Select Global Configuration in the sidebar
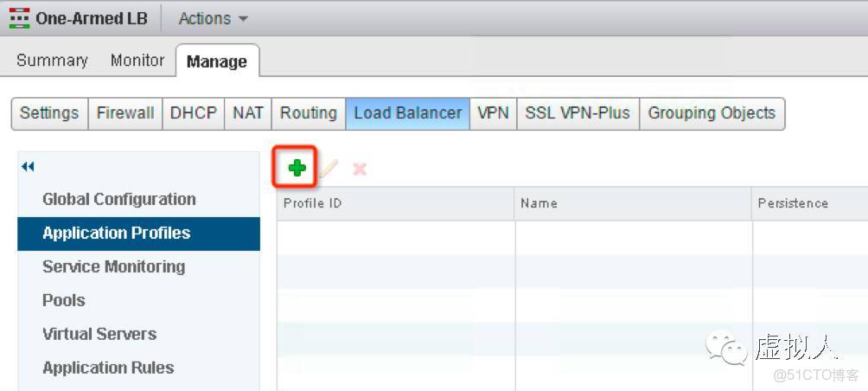The width and height of the screenshot is (868, 391). 138,199
